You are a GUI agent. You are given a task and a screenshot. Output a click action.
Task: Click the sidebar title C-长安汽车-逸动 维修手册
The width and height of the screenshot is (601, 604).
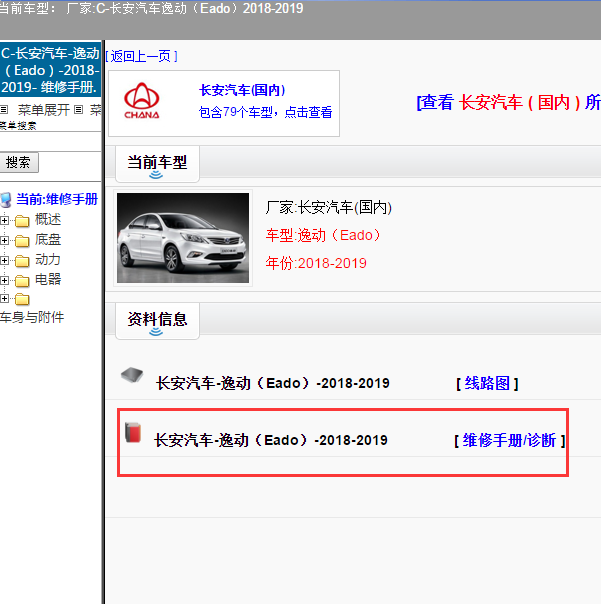coord(50,70)
